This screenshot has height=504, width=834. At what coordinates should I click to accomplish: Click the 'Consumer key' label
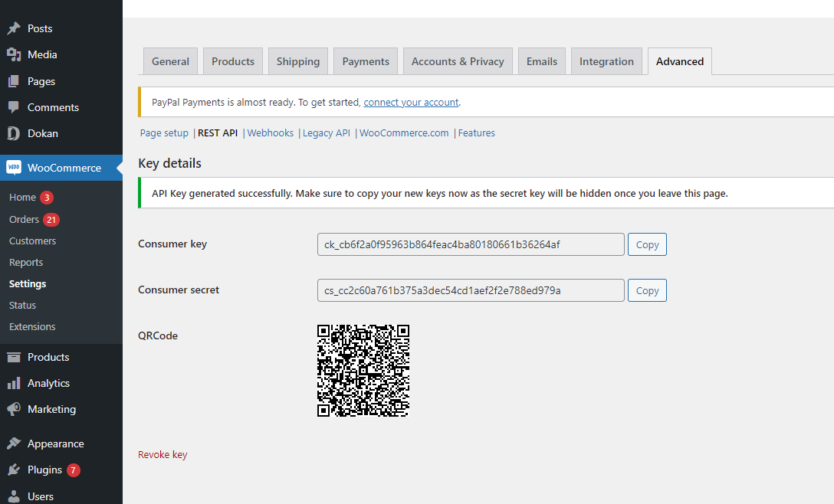pyautogui.click(x=172, y=244)
